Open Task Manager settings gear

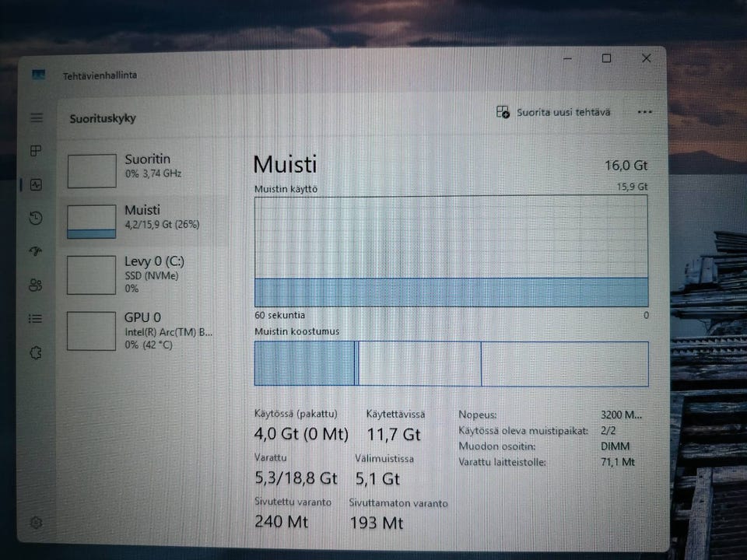point(37,523)
